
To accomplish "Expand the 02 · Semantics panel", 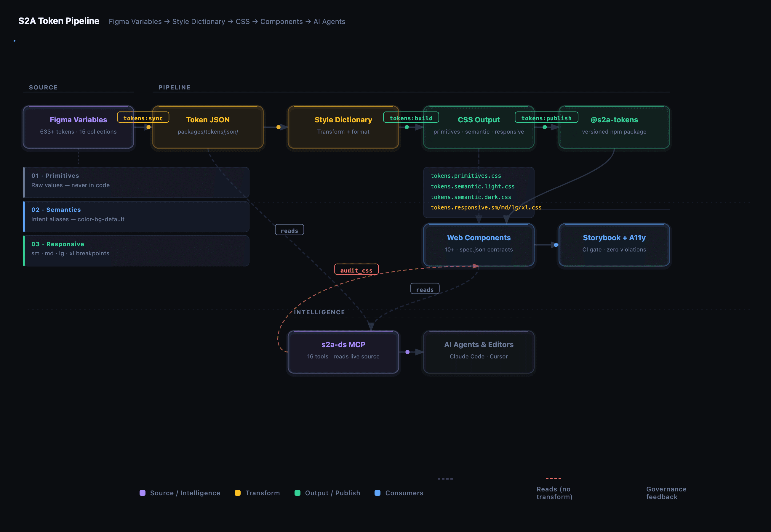I will click(x=136, y=216).
